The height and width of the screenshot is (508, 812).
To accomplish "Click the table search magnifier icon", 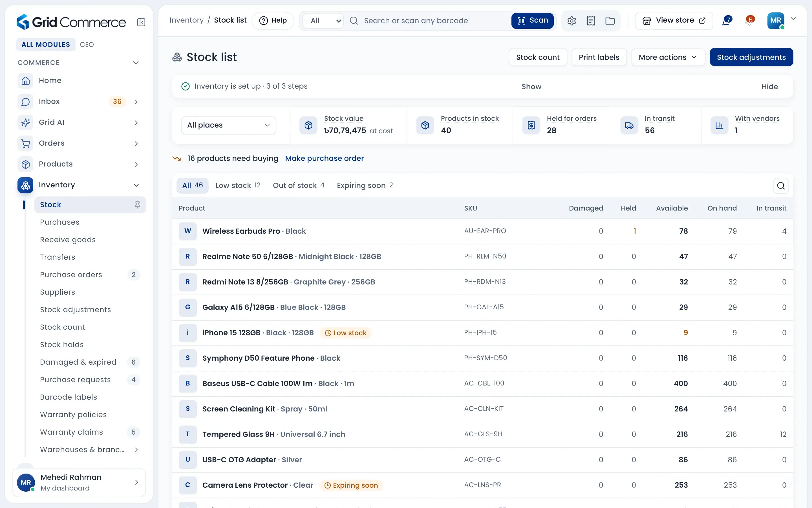I will click(x=781, y=185).
